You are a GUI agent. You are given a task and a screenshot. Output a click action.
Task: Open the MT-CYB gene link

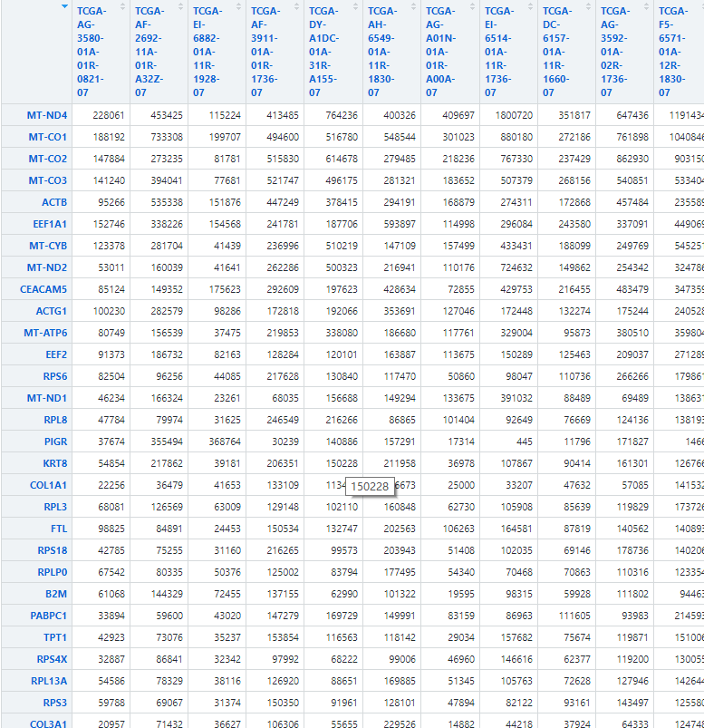(48, 246)
